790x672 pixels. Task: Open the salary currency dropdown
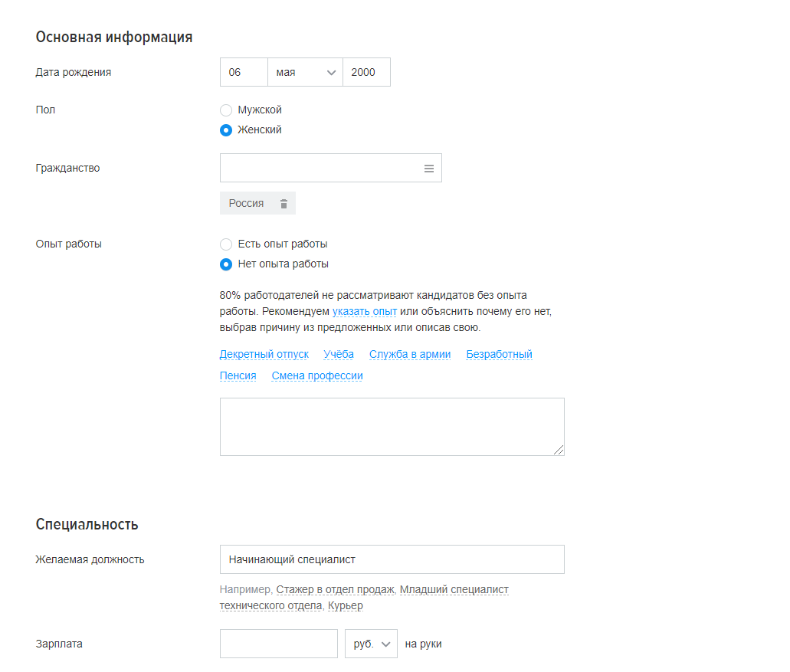372,644
